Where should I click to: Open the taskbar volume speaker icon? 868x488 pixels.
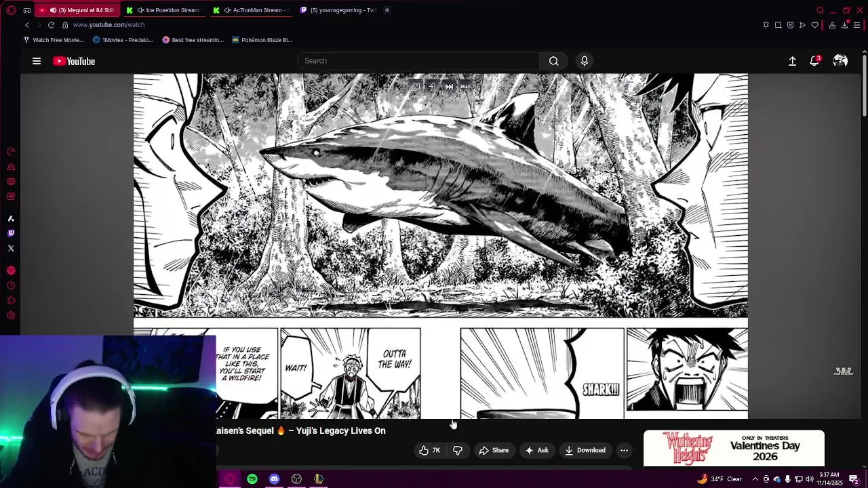click(x=810, y=479)
